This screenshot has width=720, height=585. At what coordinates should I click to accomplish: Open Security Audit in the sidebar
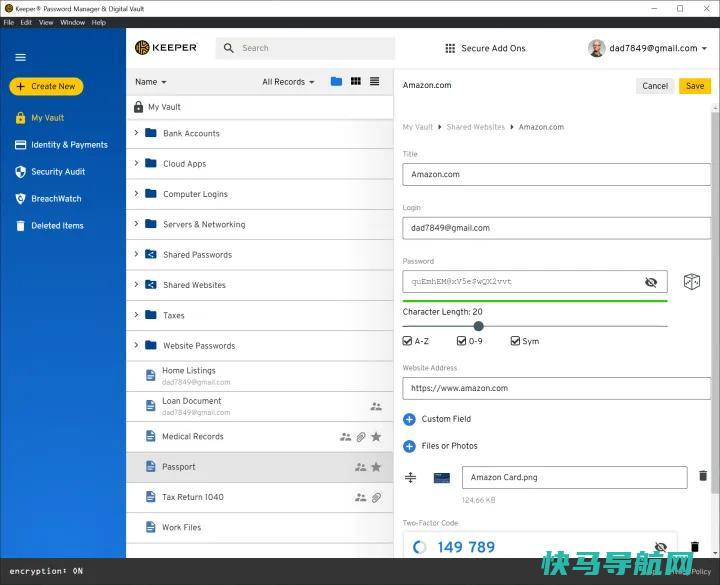click(x=50, y=172)
